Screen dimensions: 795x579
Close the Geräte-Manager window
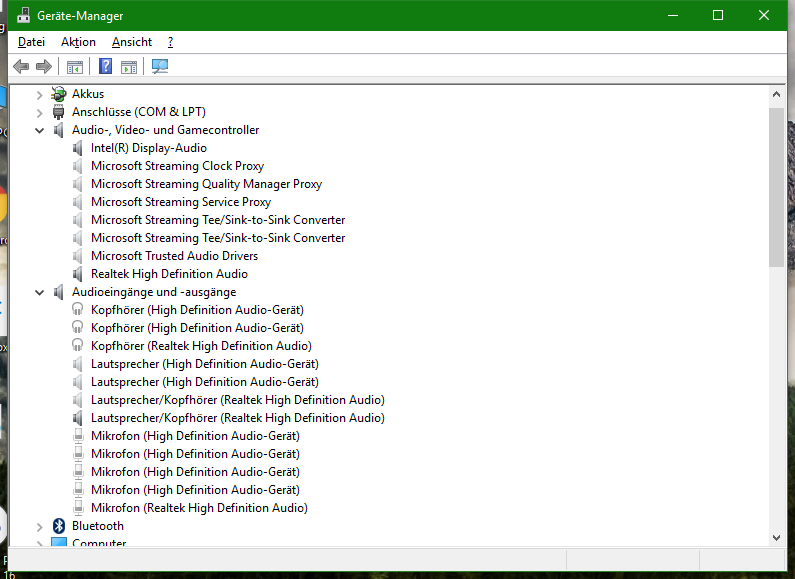(x=764, y=15)
